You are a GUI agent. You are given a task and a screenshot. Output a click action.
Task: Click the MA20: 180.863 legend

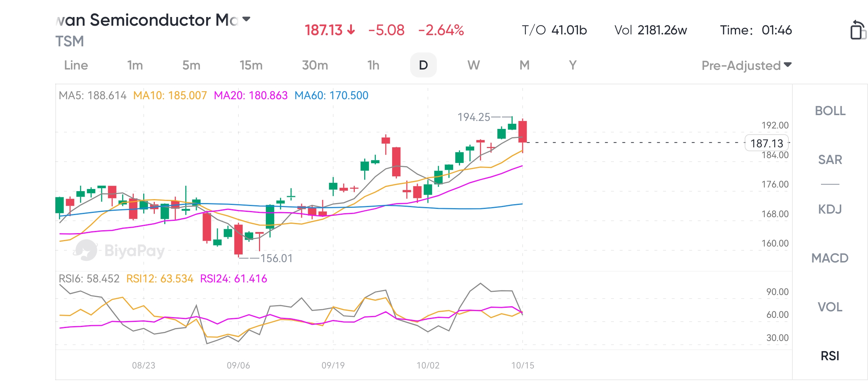[251, 96]
